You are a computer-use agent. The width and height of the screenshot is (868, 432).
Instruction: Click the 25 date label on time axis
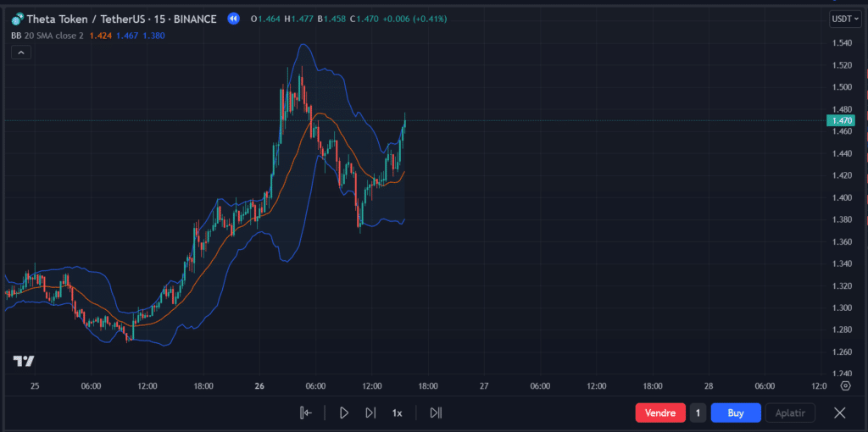(35, 386)
